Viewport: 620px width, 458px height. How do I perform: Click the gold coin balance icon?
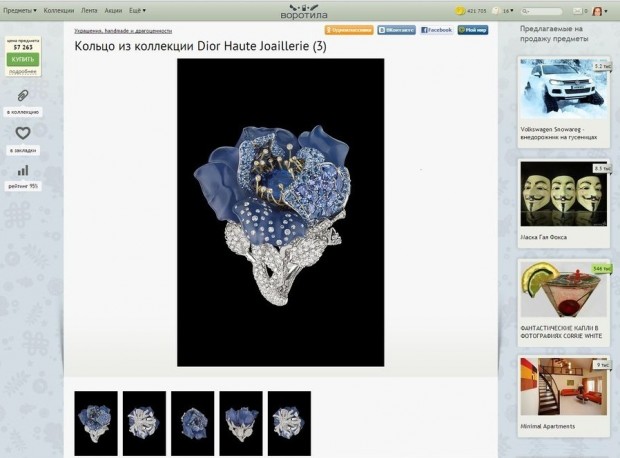[460, 11]
